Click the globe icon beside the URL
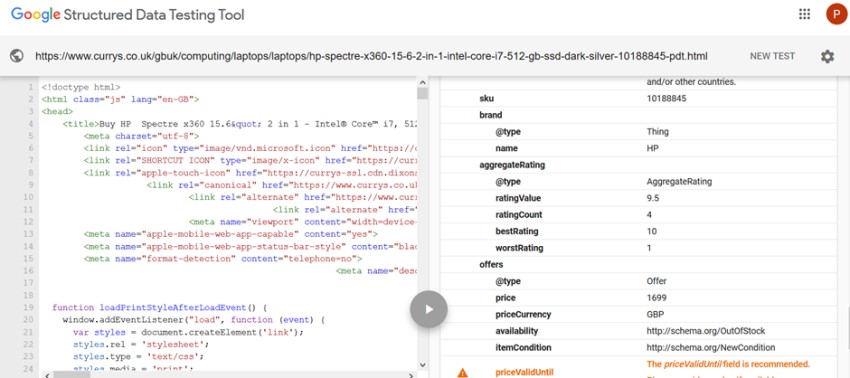Viewport: 850px width, 378px height. tap(17, 56)
